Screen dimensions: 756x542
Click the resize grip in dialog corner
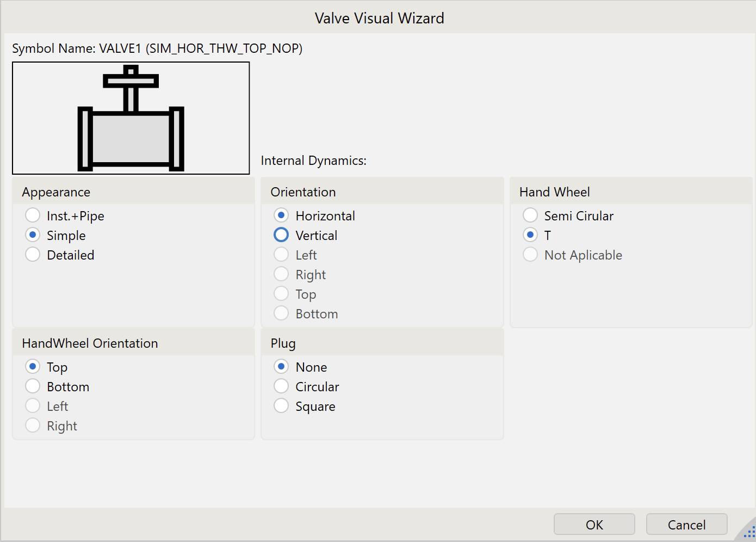[x=748, y=533]
